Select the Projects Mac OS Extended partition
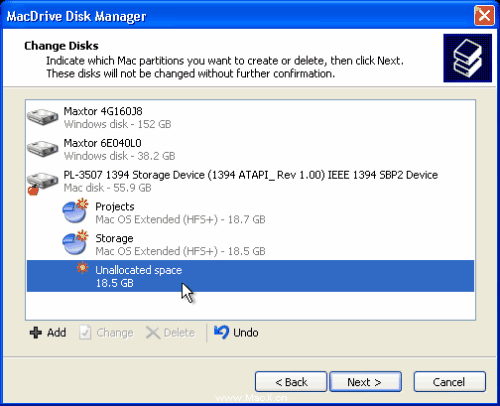500x406 pixels. [x=250, y=213]
